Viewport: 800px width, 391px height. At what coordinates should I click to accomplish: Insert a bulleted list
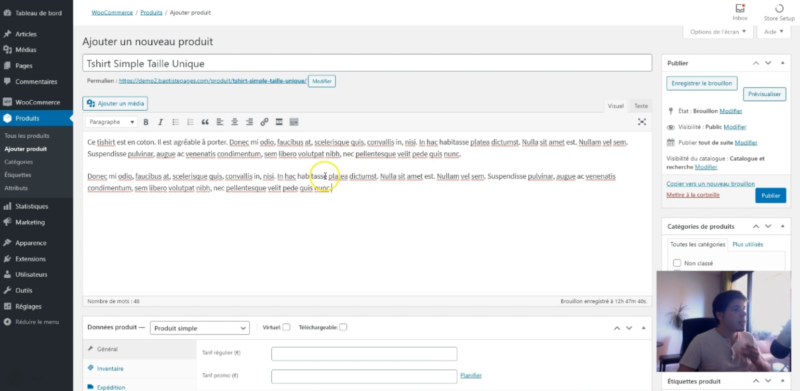(x=176, y=122)
